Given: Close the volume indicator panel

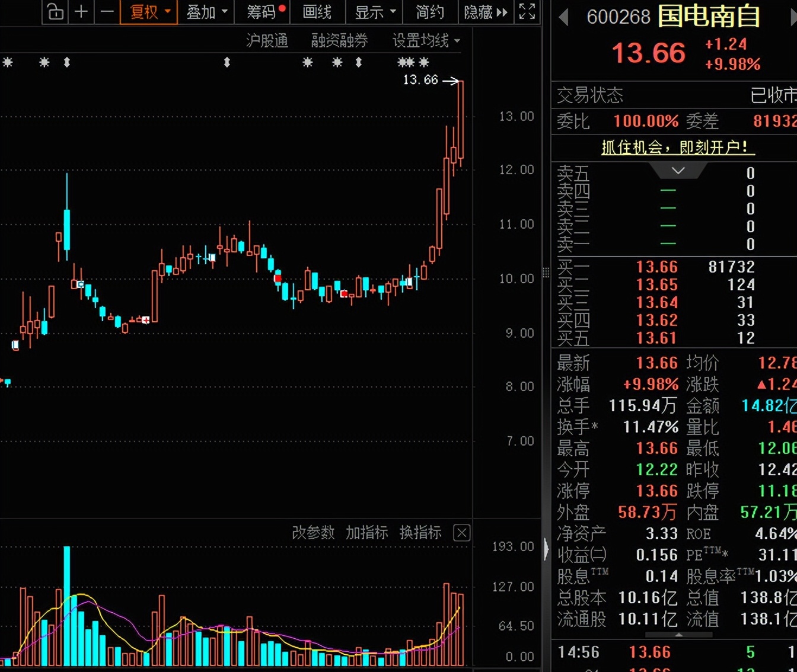Looking at the screenshot, I should (461, 533).
